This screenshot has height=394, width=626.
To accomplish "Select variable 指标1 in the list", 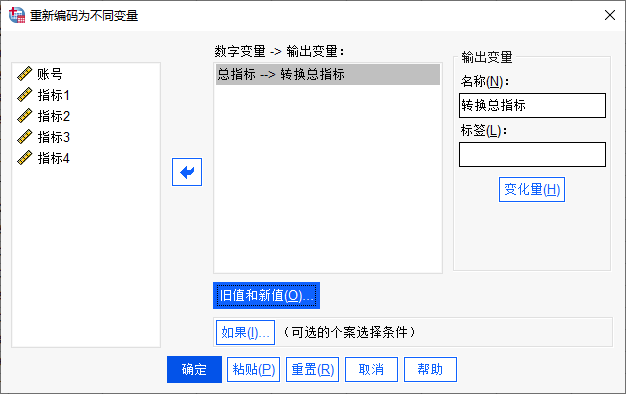I will [x=53, y=95].
